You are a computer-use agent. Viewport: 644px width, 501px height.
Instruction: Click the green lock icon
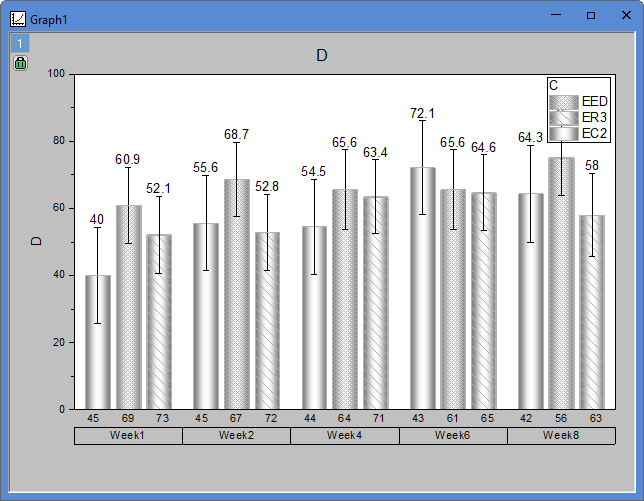(20, 63)
